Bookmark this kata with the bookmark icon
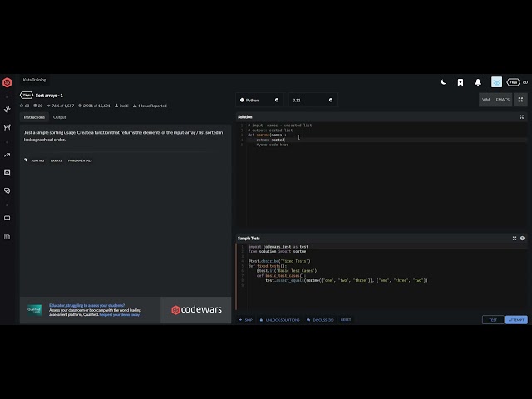The image size is (532, 399). [461, 82]
